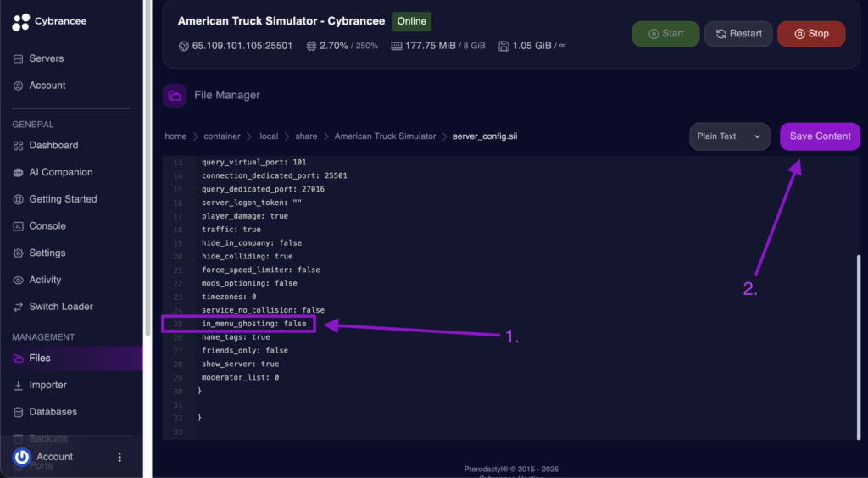The image size is (868, 478).
Task: Open the Plain Text language dropdown
Action: [x=730, y=136]
